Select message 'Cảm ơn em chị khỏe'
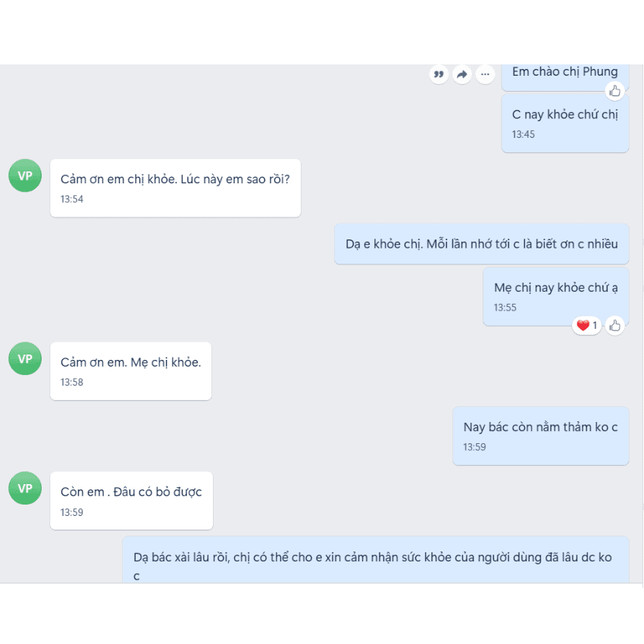Image resolution: width=644 pixels, height=644 pixels. pos(175,188)
